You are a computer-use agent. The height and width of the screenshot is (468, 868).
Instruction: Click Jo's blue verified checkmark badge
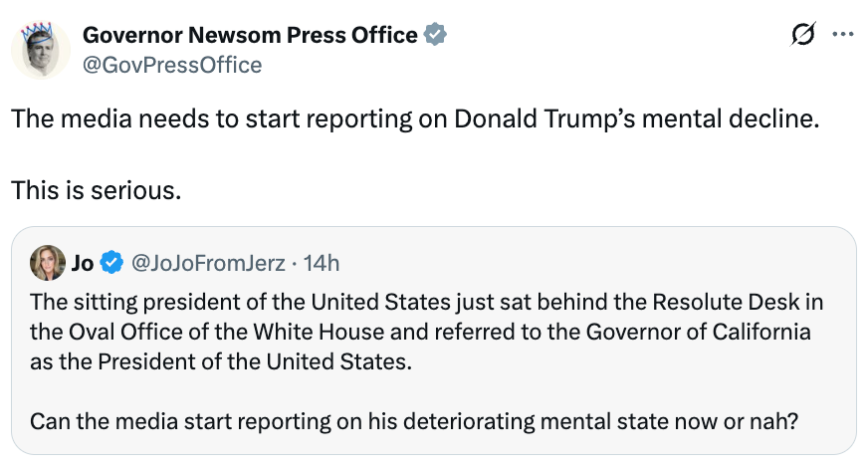[112, 263]
